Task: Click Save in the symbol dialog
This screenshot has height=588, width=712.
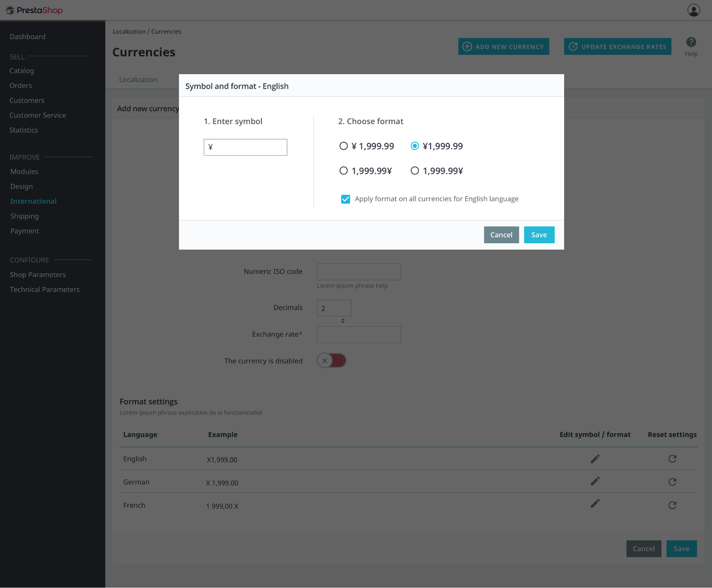Action: [539, 235]
